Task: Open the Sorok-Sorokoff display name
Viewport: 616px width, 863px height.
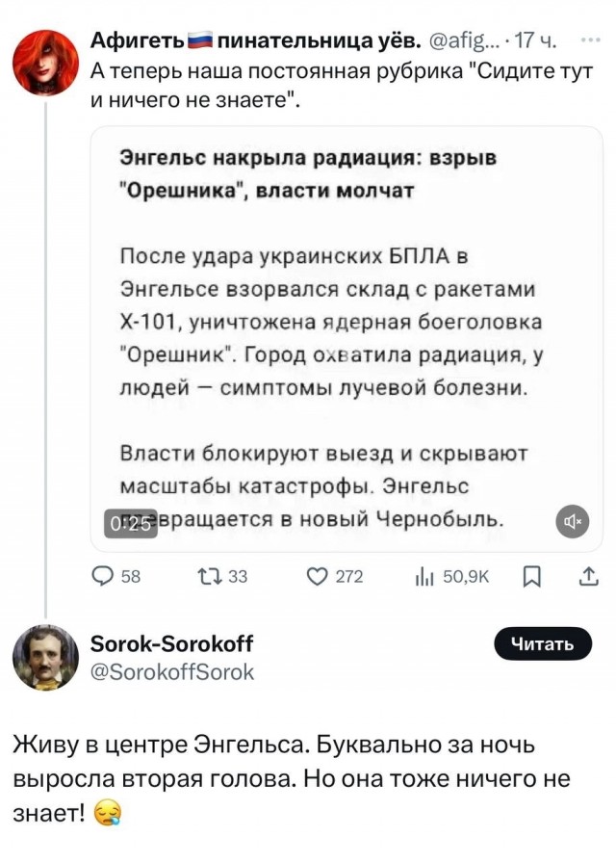Action: click(171, 642)
